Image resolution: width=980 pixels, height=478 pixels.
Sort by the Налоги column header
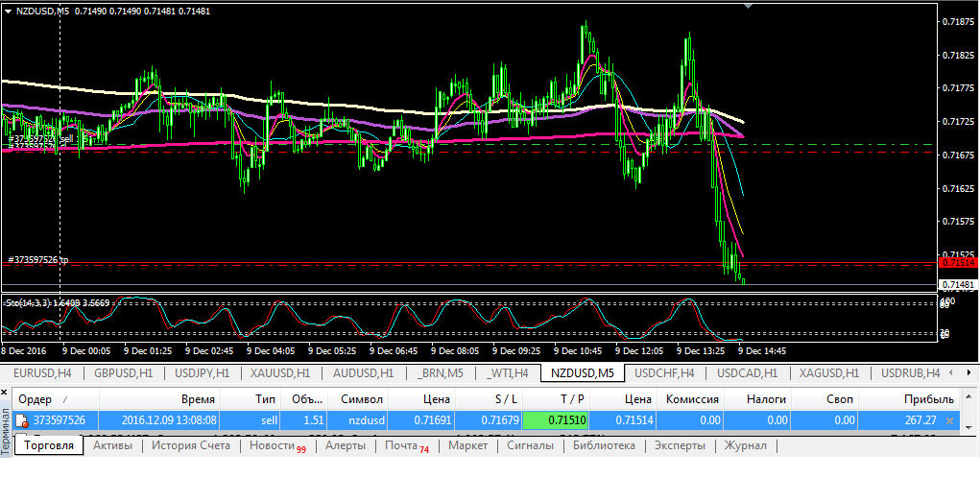[x=757, y=399]
